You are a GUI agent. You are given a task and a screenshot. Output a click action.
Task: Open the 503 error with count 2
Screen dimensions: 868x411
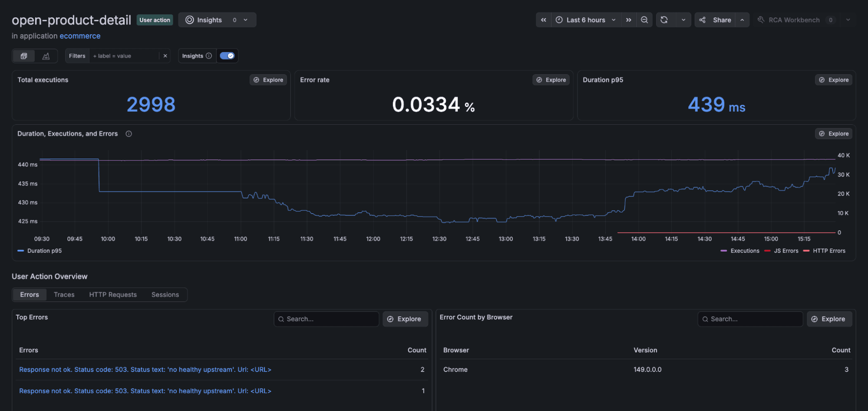coord(145,370)
